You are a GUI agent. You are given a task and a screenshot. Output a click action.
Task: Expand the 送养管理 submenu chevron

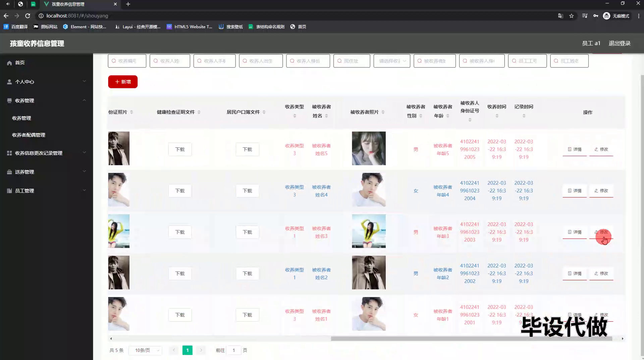click(x=84, y=171)
